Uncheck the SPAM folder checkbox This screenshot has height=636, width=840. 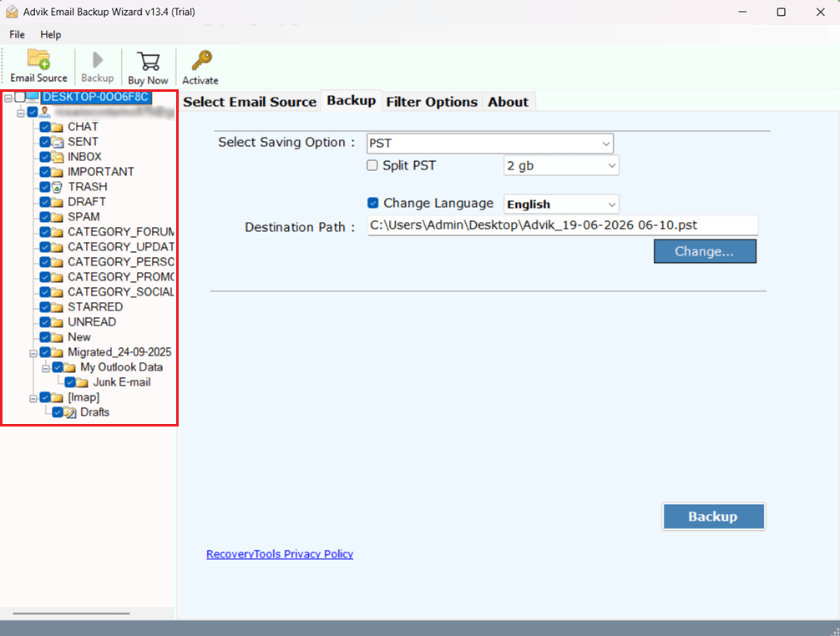point(45,217)
